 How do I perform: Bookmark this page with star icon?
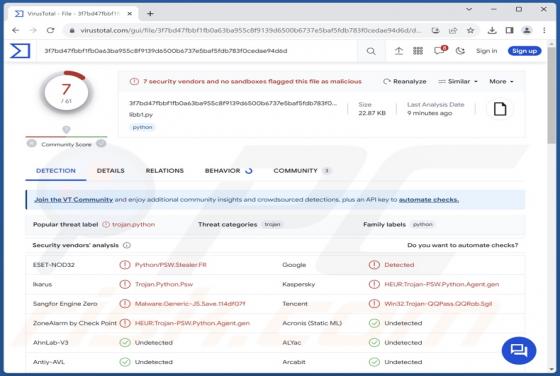(x=470, y=30)
